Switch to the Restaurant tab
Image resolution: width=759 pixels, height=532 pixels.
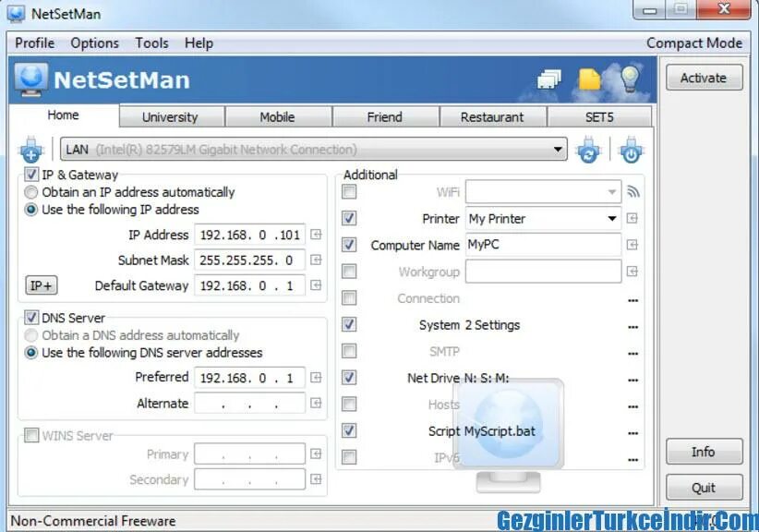point(492,117)
